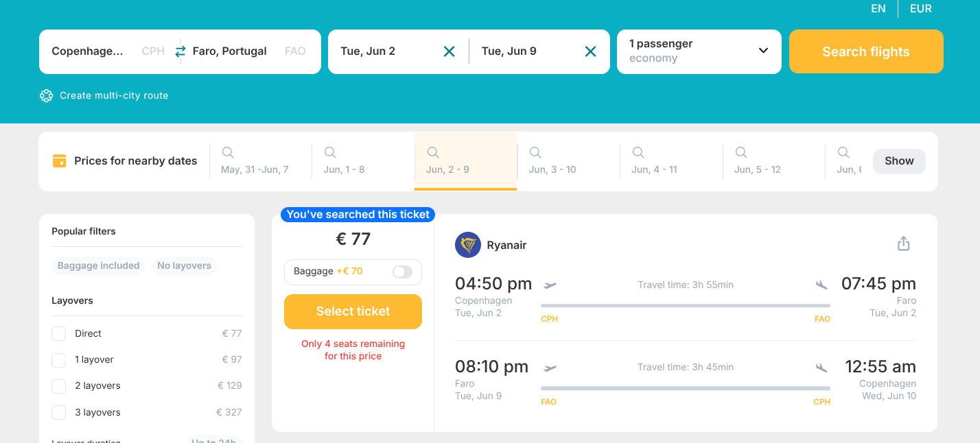
Task: Share the Ryanair ticket
Action: click(903, 244)
